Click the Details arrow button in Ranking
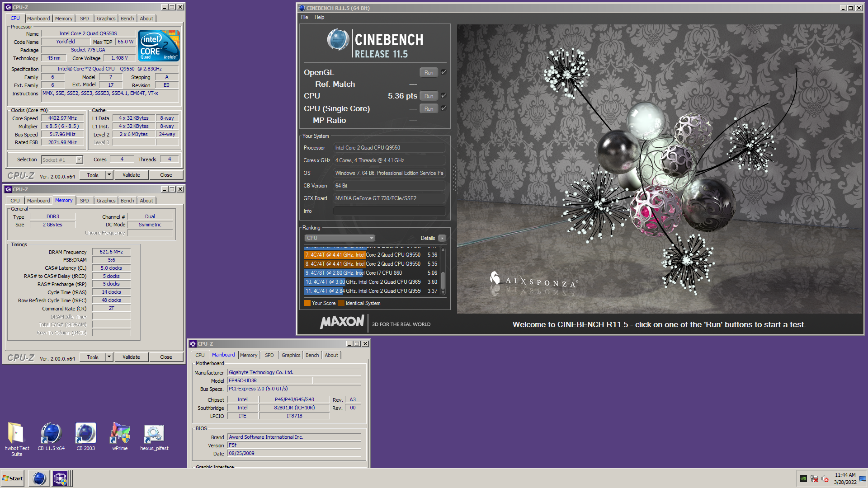Viewport: 868px width, 488px height. (x=442, y=238)
